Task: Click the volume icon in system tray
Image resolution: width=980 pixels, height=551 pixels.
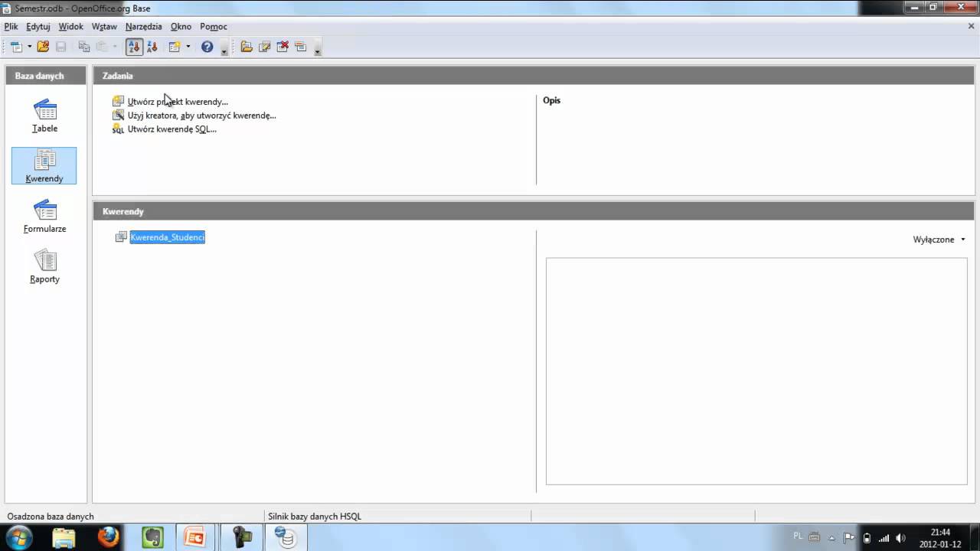Action: click(x=900, y=537)
